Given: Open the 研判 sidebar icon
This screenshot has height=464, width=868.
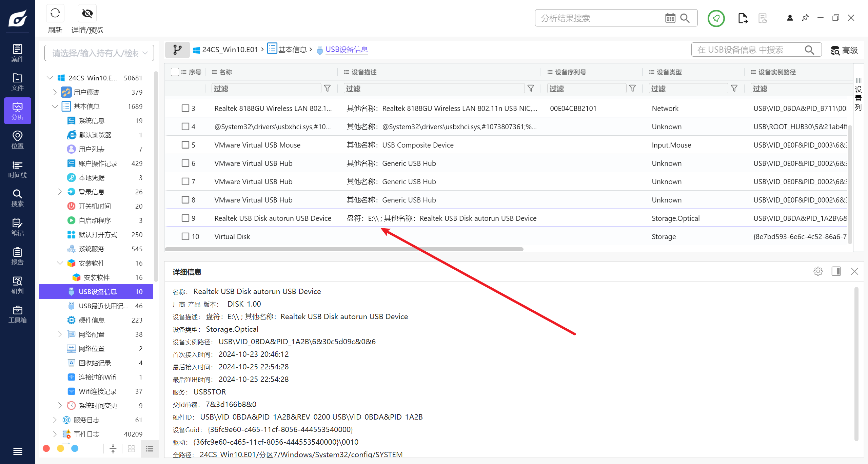Looking at the screenshot, I should pyautogui.click(x=17, y=285).
